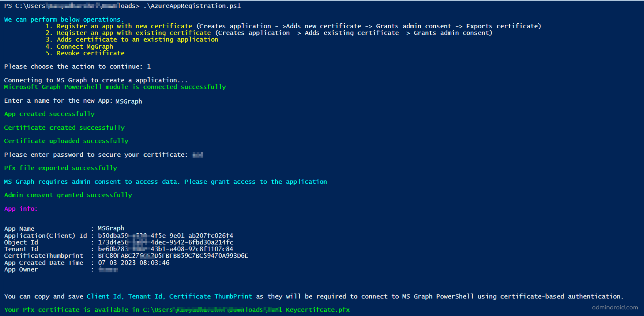Viewport: 644px width, 316px height.
Task: Click the Tenant Id value
Action: 165,249
